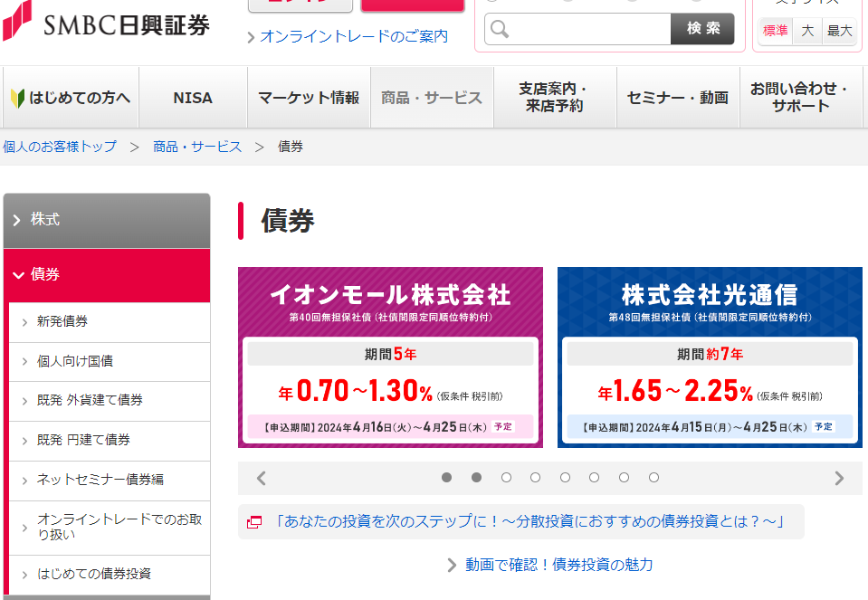Set font size to 最大
868x600 pixels.
[839, 31]
